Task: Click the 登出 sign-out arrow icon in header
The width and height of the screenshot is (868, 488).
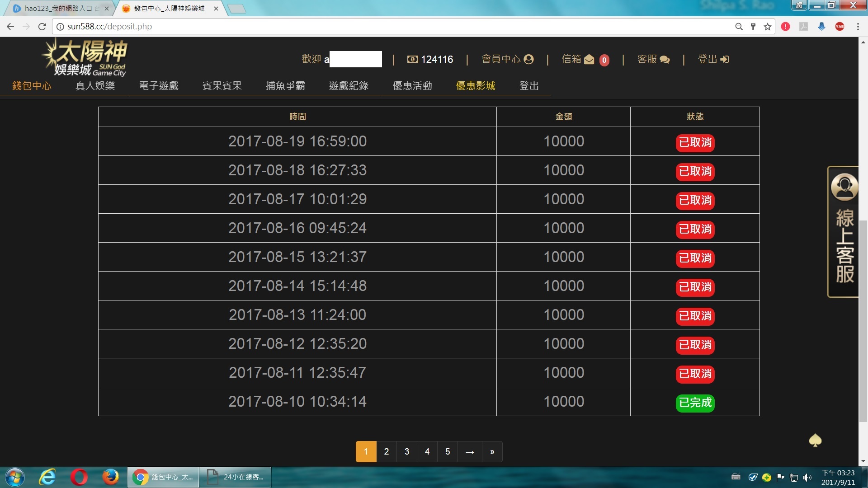Action: pos(725,59)
